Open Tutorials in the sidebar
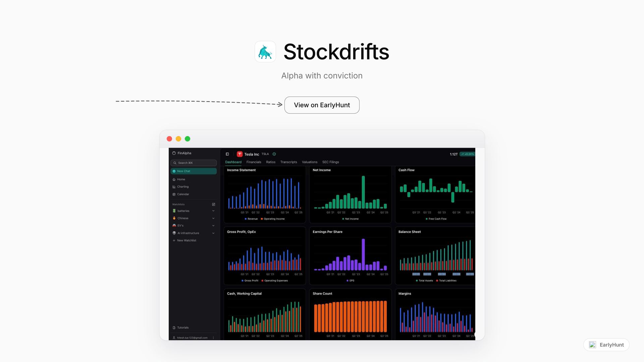 [183, 327]
